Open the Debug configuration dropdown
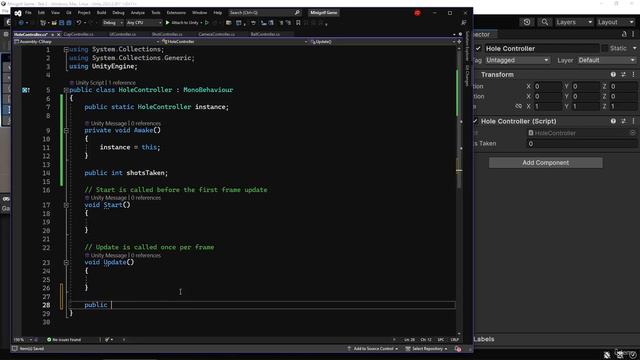640x360 pixels. (x=112, y=23)
